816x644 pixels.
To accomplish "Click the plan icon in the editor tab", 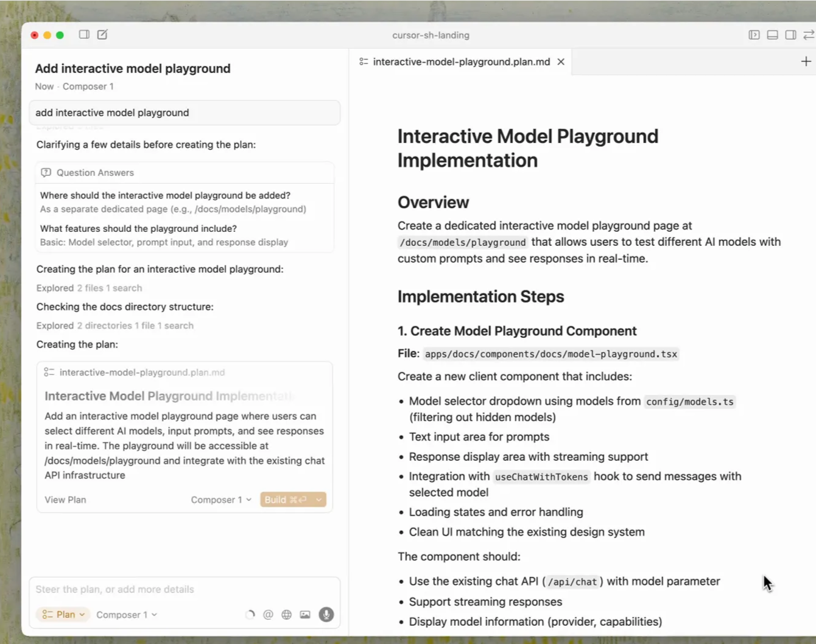I will tap(364, 62).
